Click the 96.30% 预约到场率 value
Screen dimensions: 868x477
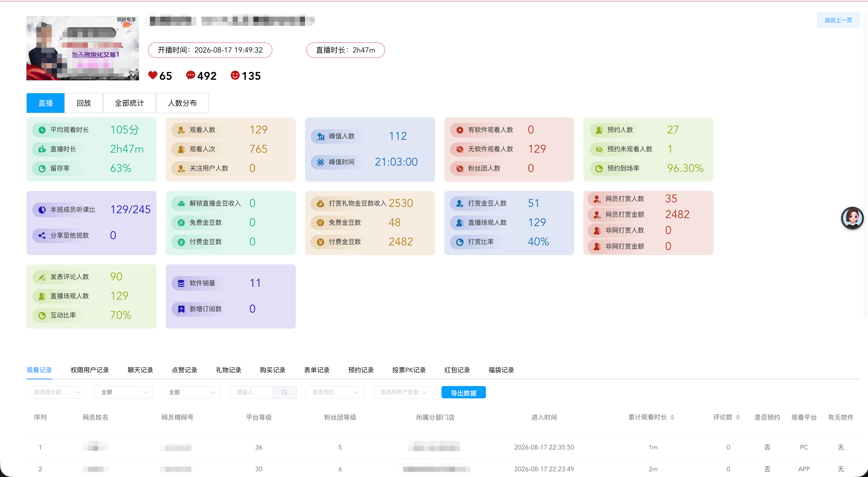click(685, 168)
